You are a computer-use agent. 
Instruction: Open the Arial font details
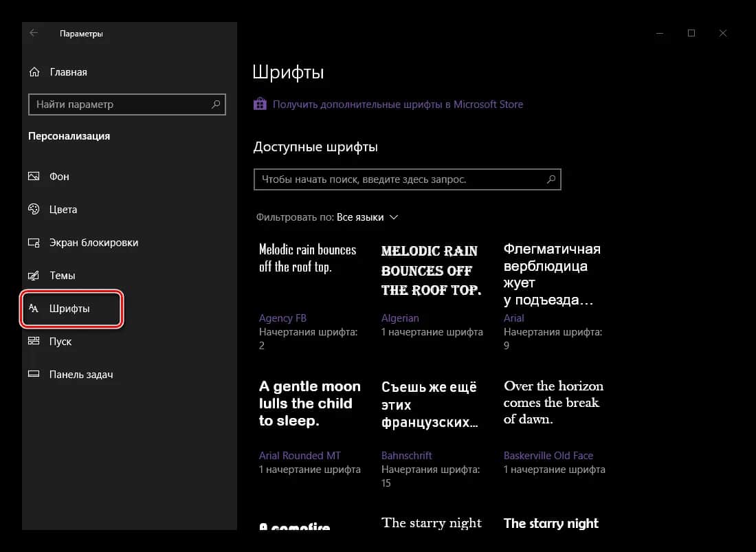click(x=513, y=318)
